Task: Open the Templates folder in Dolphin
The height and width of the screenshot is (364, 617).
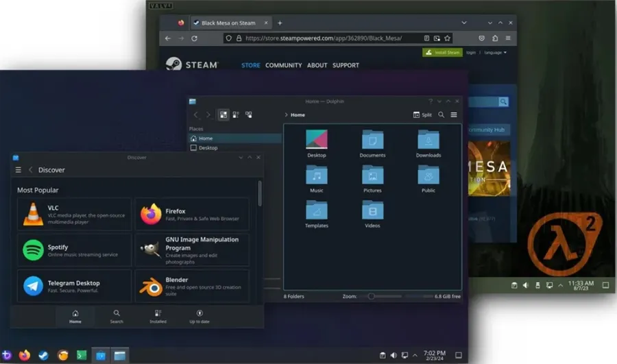Action: click(x=316, y=214)
